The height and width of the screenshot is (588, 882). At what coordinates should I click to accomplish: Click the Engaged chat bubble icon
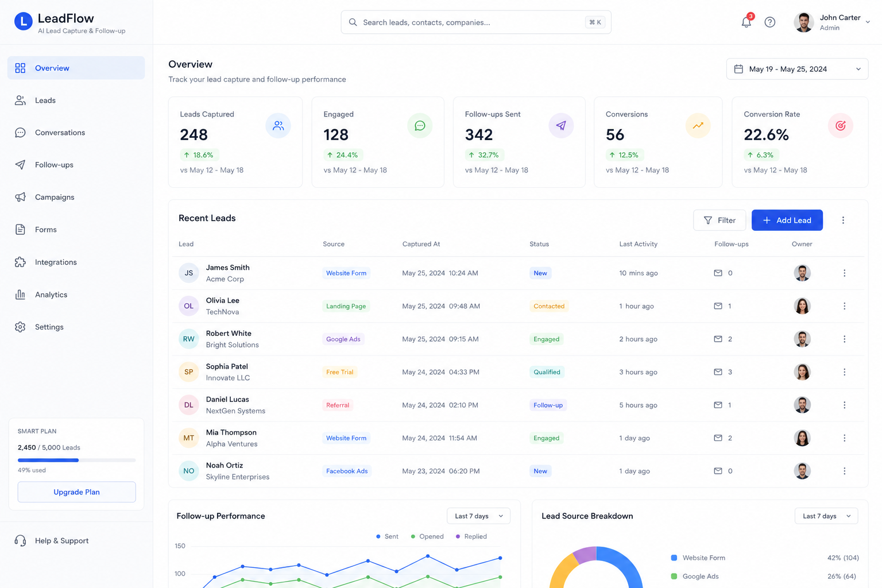tap(420, 125)
